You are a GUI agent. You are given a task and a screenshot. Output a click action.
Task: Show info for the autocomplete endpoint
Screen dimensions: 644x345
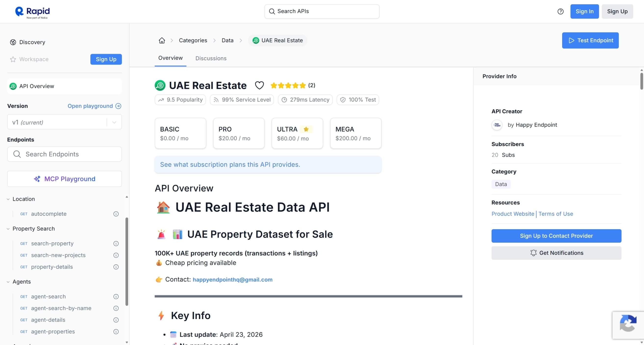(x=116, y=214)
